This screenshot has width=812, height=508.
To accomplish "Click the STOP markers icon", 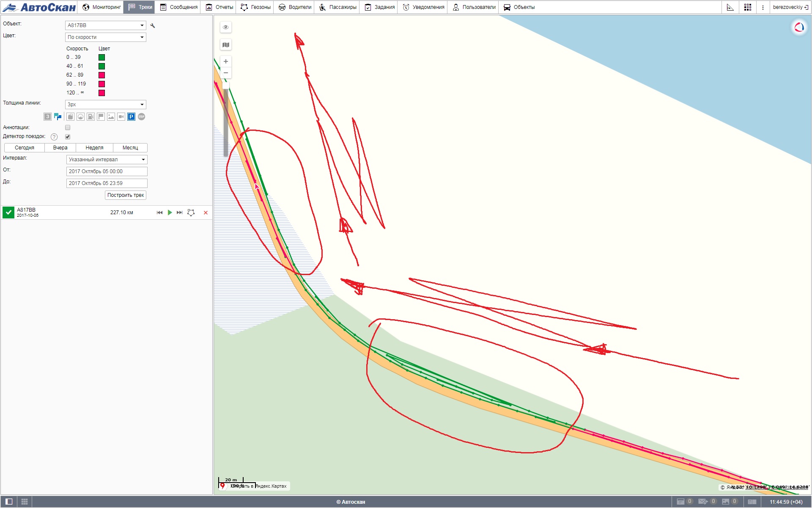I will pyautogui.click(x=141, y=117).
